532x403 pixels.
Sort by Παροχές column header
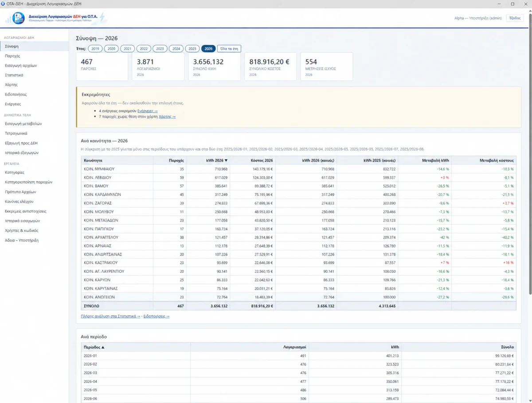tap(170, 160)
